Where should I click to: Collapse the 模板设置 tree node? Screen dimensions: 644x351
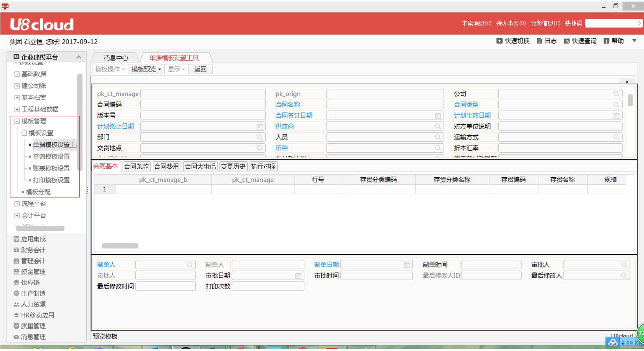pos(24,133)
